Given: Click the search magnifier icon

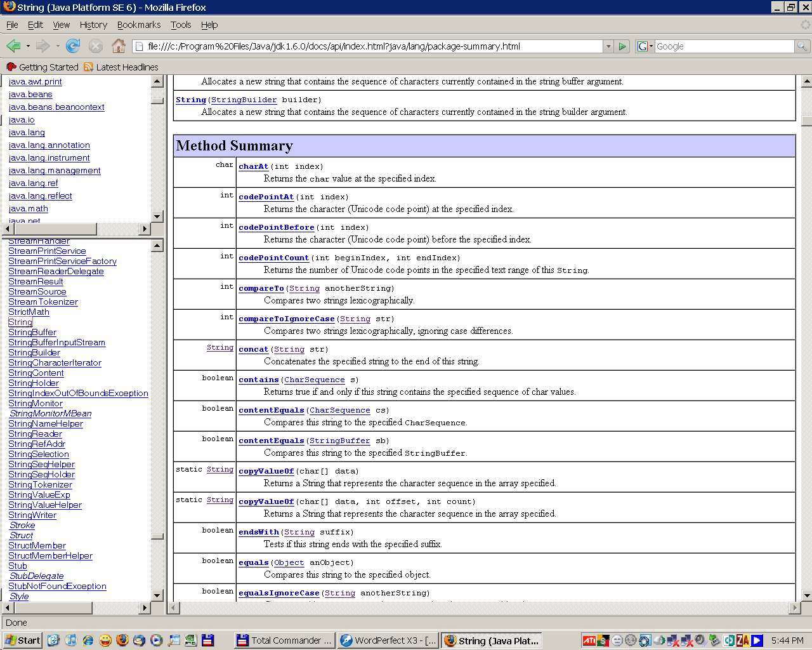Looking at the screenshot, I should coord(802,46).
